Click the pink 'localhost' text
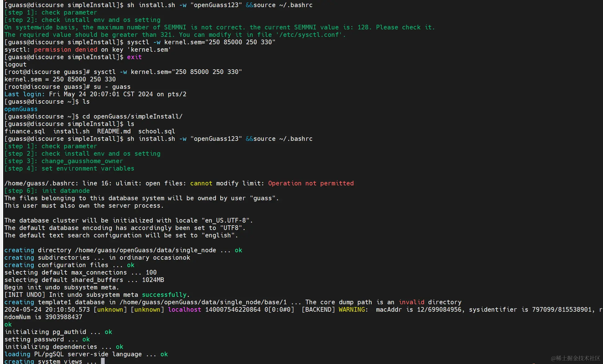 (x=184, y=310)
